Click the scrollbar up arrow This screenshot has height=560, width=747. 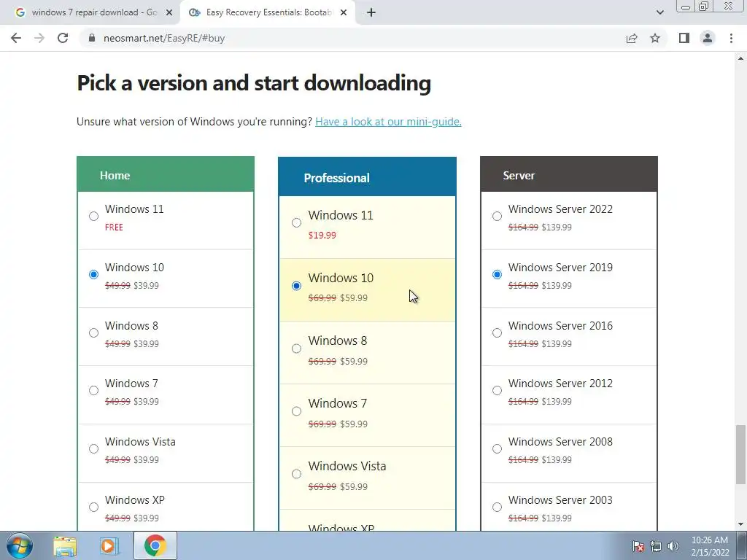(740, 58)
